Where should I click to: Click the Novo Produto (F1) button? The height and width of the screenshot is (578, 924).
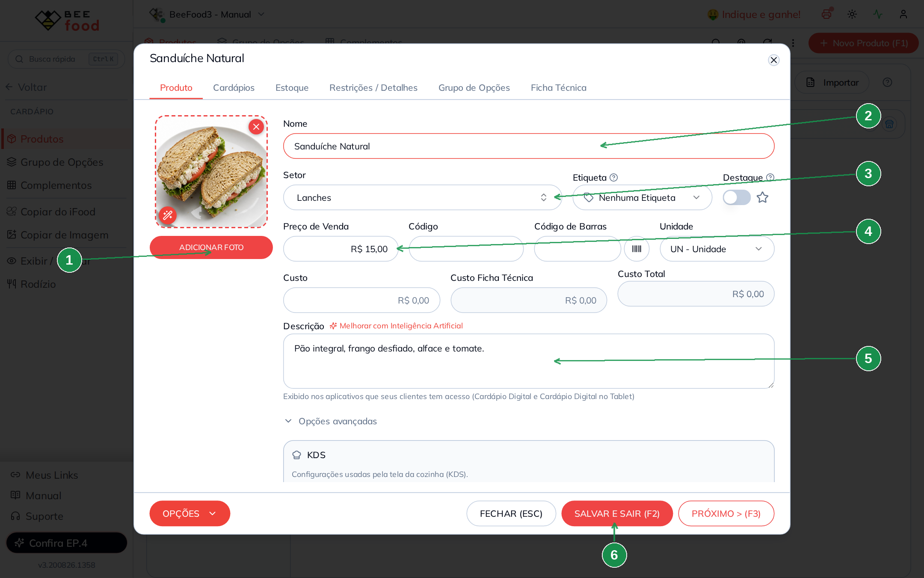coord(864,43)
